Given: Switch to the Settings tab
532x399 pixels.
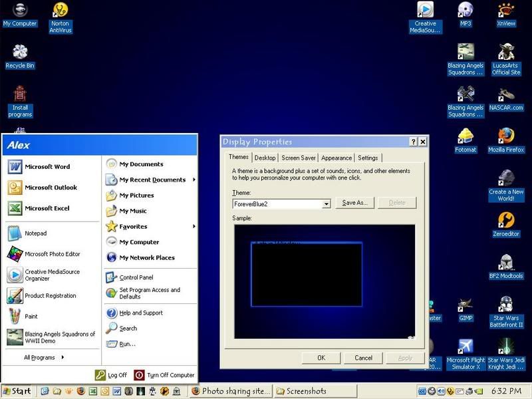Looking at the screenshot, I should point(368,158).
